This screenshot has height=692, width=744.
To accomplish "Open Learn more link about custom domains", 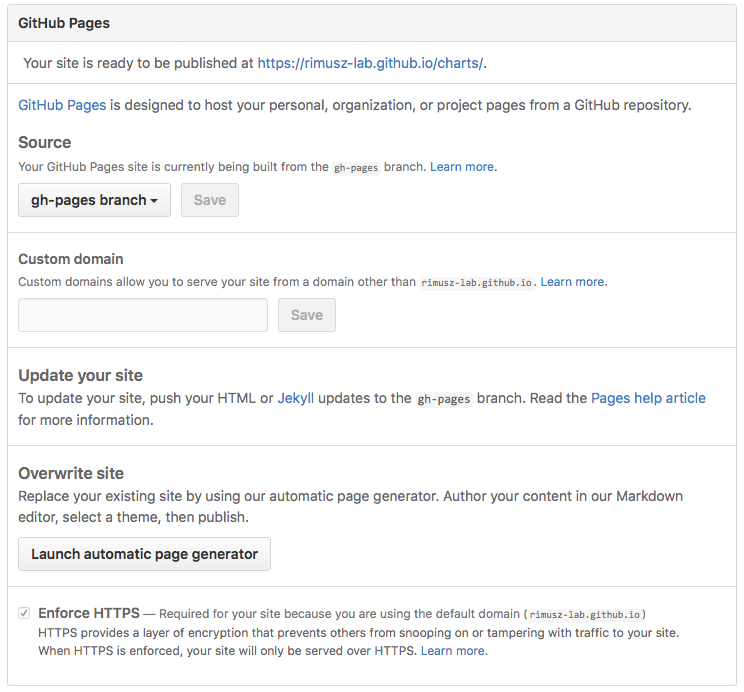I will click(572, 282).
